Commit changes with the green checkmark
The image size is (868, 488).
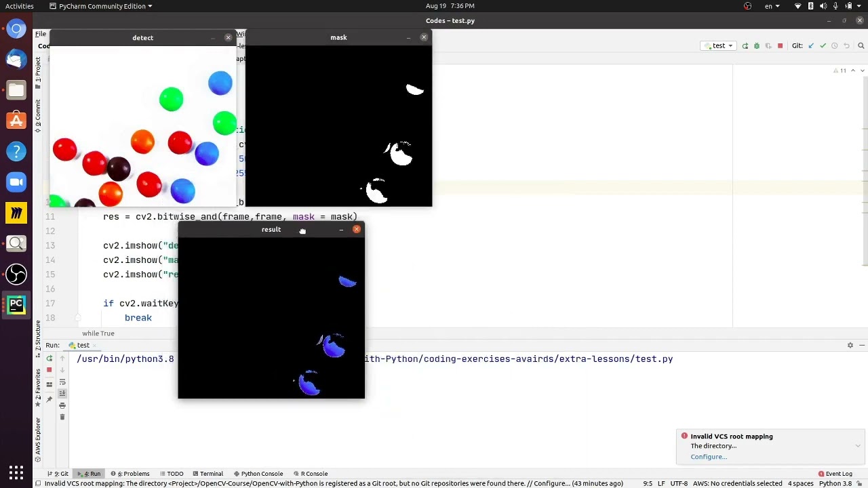(823, 46)
